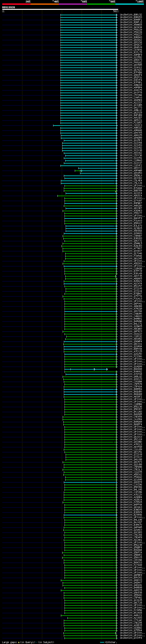The width and height of the screenshot is (146, 644).
Task: Select the purple ~60% identity legend bar
Action: (73, 4)
